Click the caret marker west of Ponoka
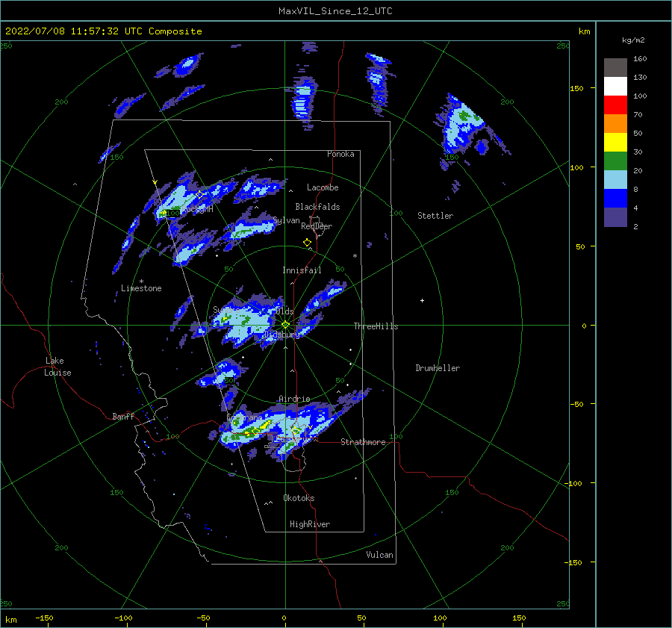 [270, 160]
